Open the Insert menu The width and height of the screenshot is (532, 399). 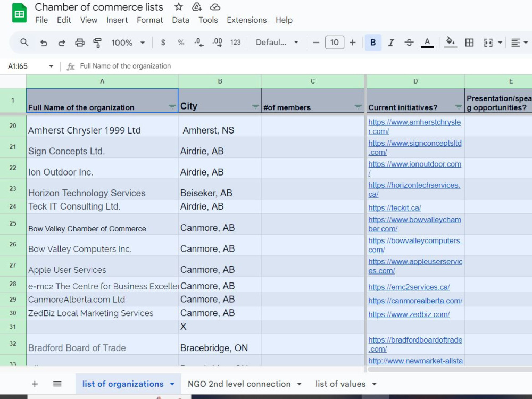pos(117,20)
